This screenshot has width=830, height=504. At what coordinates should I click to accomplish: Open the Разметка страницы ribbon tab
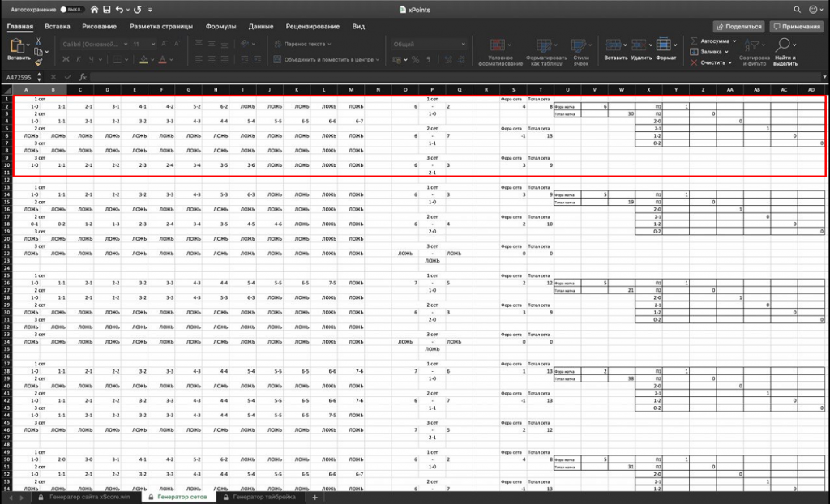coord(161,27)
